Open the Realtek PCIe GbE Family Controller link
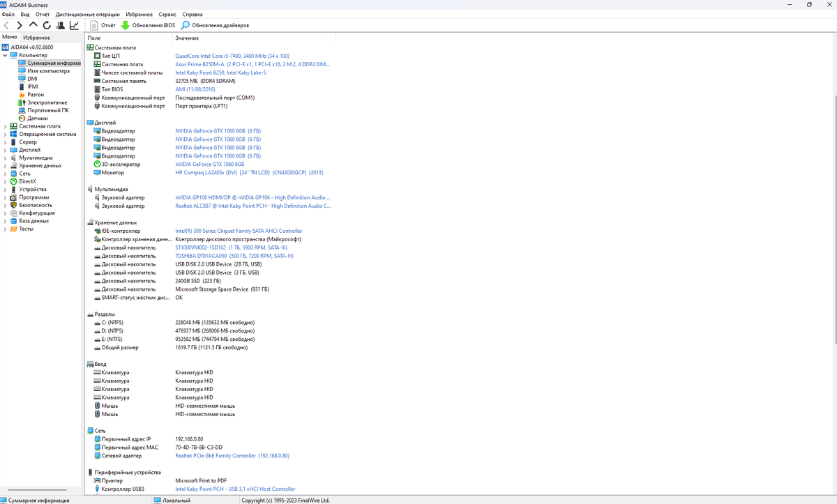The width and height of the screenshot is (837, 504). click(232, 456)
